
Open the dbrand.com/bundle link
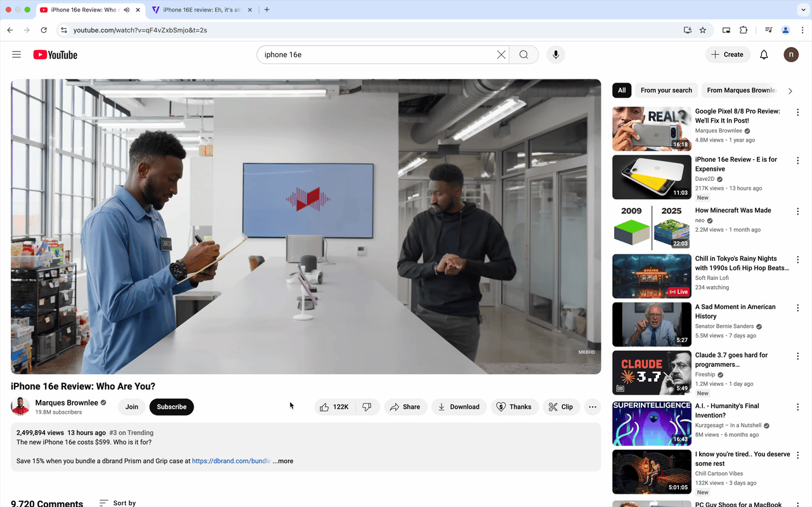(x=231, y=461)
